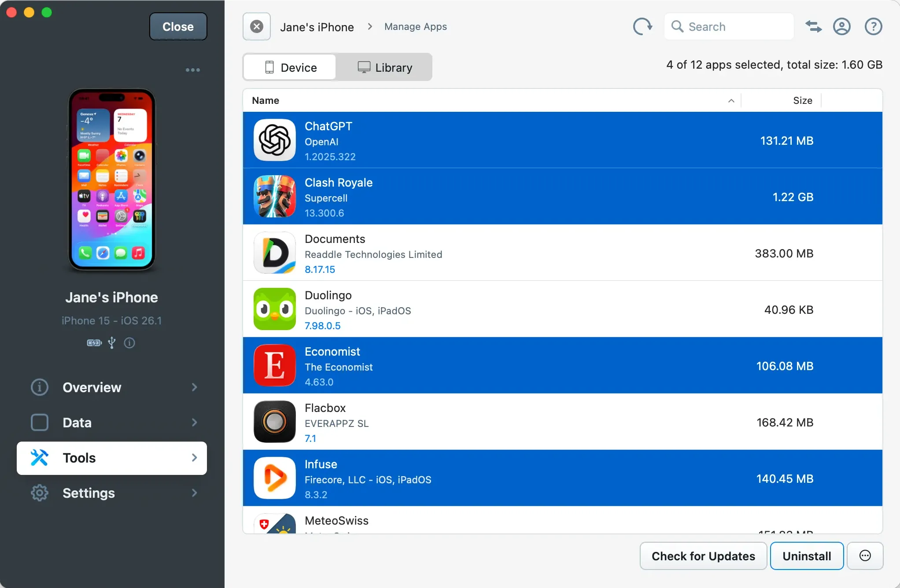Click the battery charging status icon
900x588 pixels.
pos(94,343)
